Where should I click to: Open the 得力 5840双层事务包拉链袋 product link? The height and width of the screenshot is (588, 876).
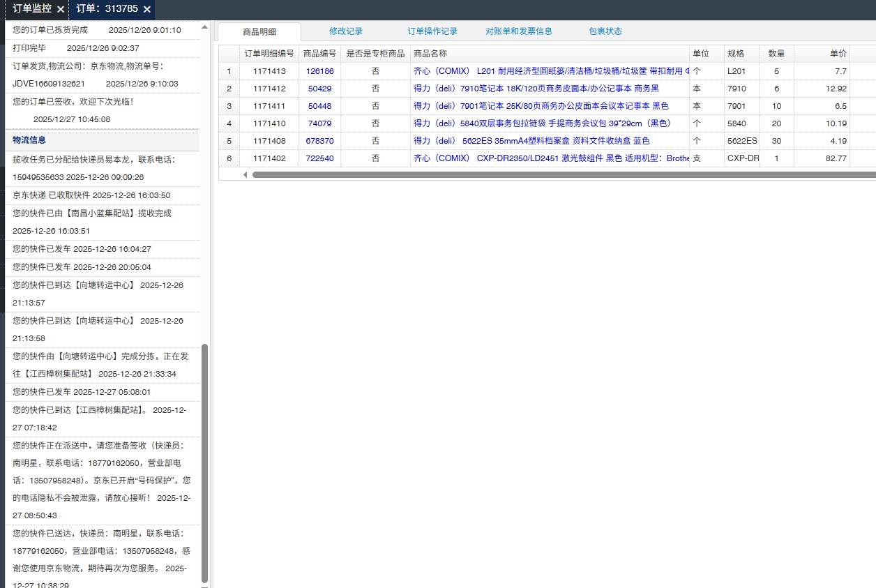pyautogui.click(x=541, y=123)
